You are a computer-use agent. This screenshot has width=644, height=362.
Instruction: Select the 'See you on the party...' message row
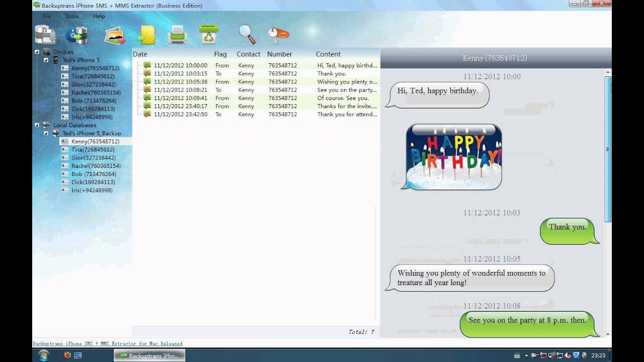(258, 90)
